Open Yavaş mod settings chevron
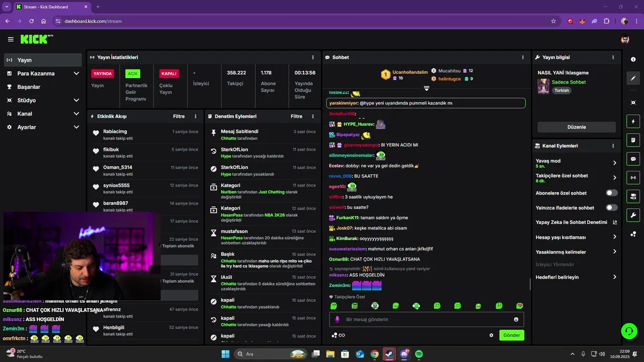 [x=614, y=163]
